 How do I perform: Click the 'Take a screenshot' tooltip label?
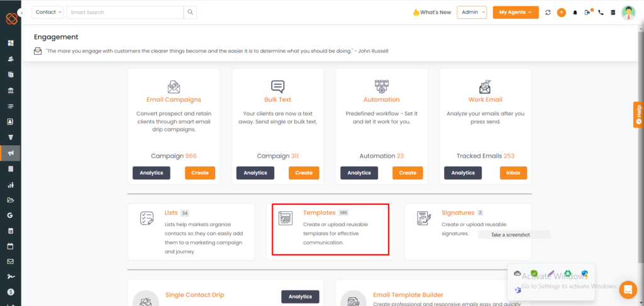pos(511,235)
